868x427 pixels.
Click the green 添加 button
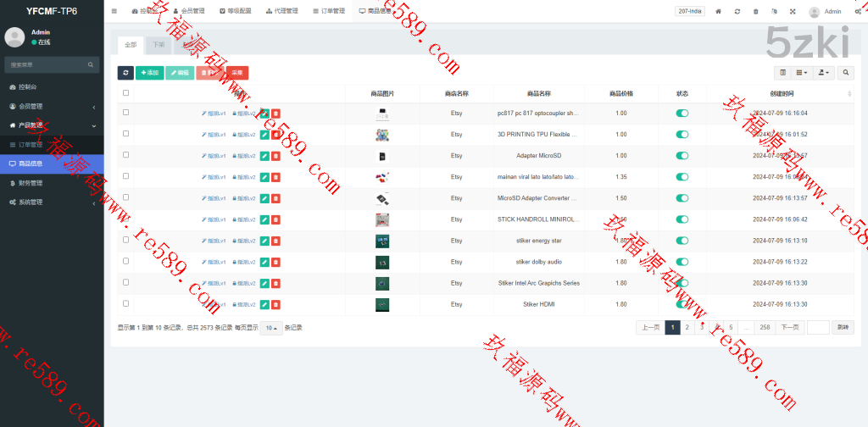pos(149,73)
